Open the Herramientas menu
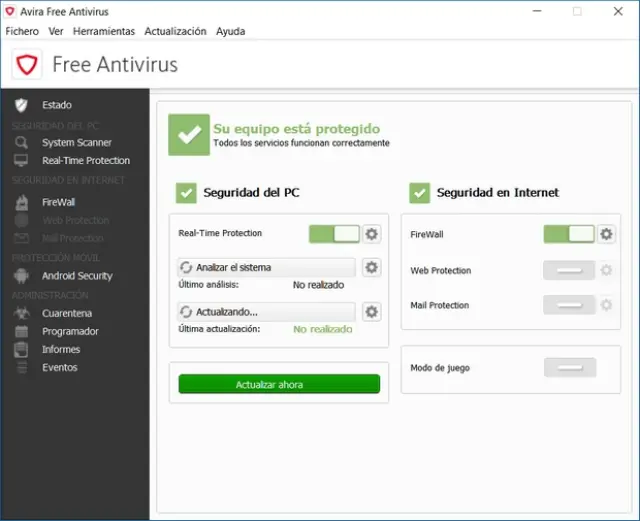 103,31
